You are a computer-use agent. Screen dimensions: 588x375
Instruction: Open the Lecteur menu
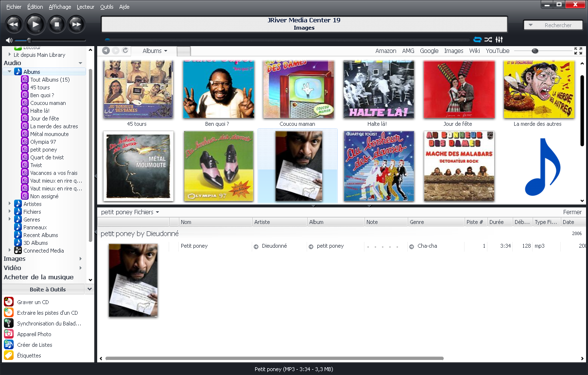(86, 7)
